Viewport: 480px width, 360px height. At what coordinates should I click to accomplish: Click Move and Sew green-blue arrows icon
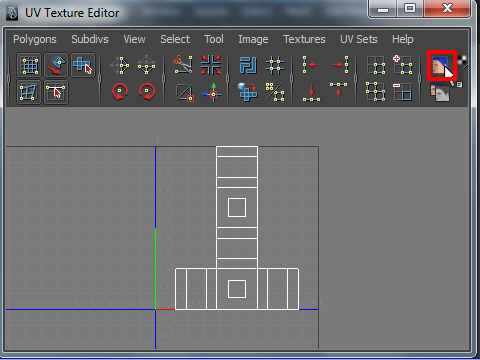click(211, 92)
